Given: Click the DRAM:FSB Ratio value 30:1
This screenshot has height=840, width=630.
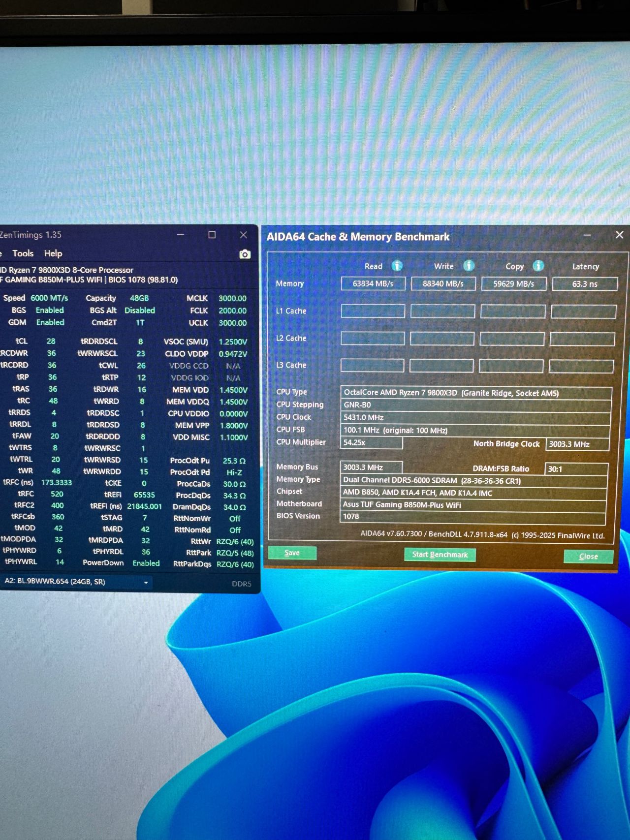Looking at the screenshot, I should [x=576, y=469].
